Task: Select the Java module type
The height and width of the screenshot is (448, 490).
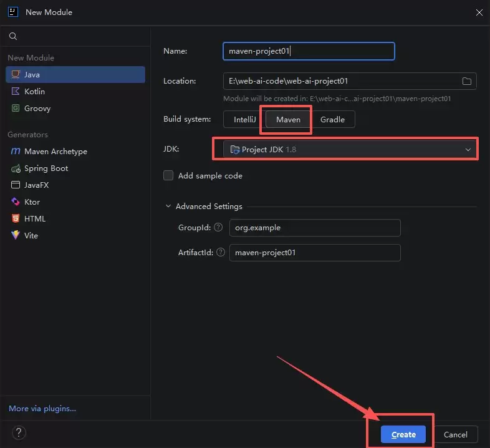Action: tap(75, 74)
